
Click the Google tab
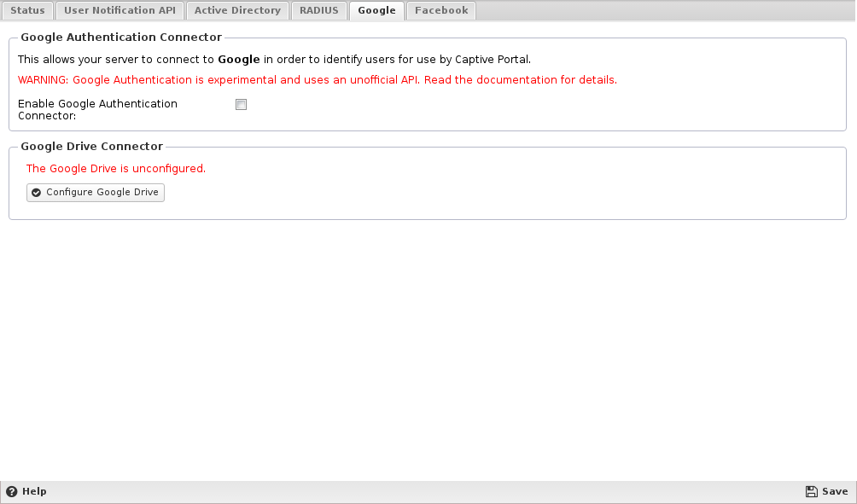[376, 11]
